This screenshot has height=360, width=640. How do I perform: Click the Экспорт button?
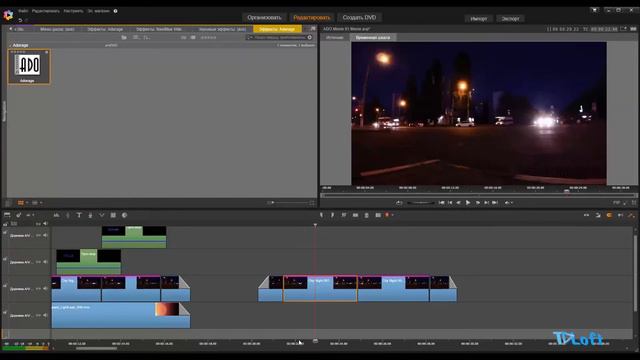511,19
